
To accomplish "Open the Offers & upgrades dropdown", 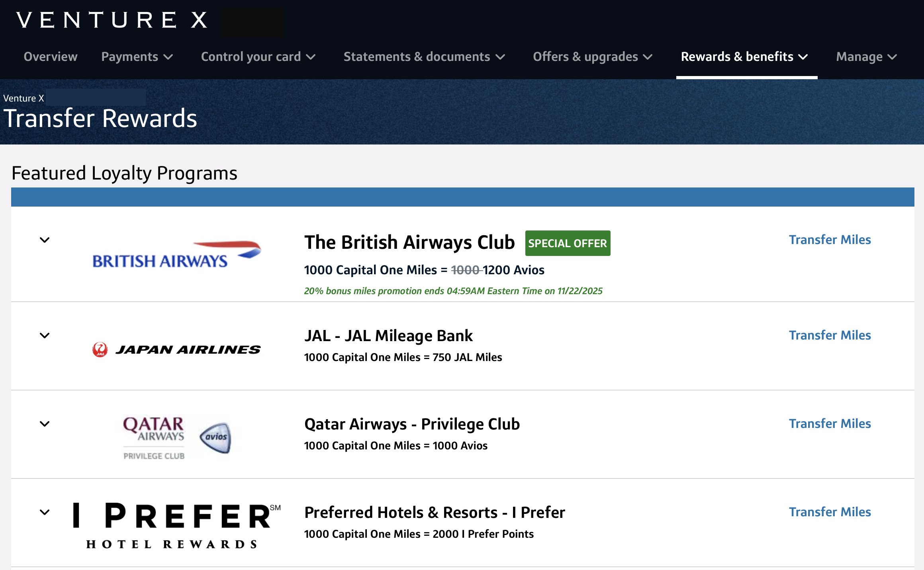I will point(592,57).
